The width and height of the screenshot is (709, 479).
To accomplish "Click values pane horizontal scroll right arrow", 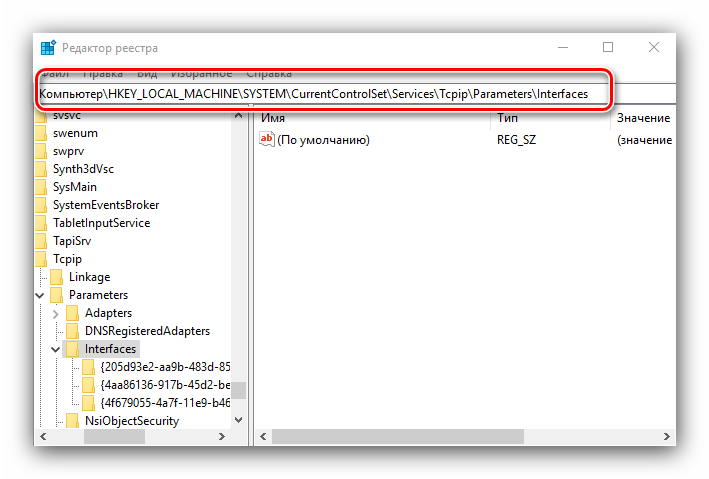I will 667,436.
